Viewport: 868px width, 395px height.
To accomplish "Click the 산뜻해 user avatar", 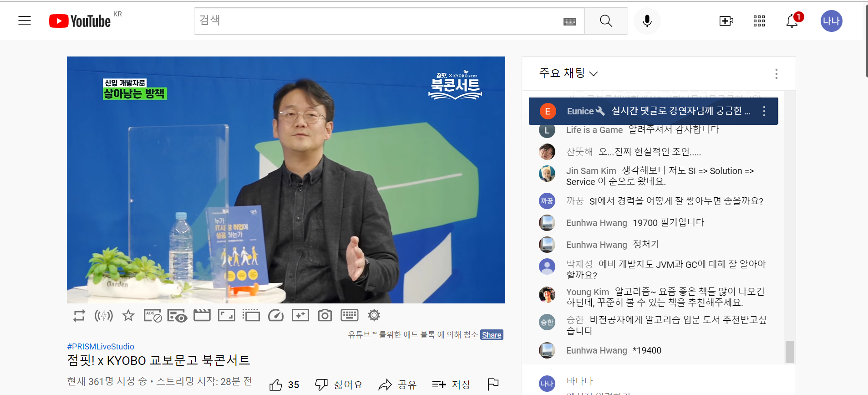I will tap(547, 152).
